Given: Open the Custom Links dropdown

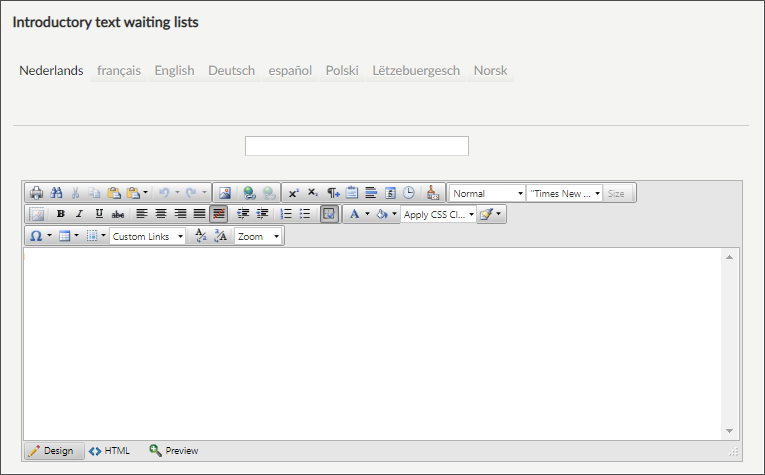Looking at the screenshot, I should 147,236.
